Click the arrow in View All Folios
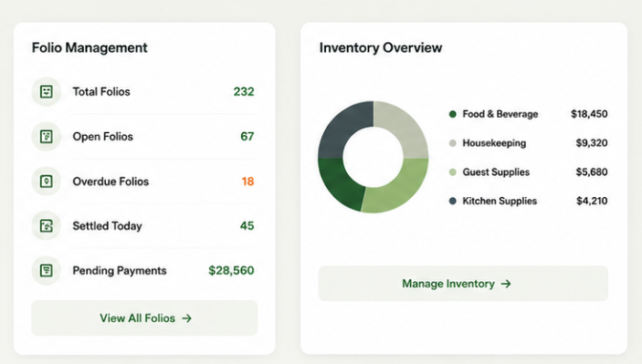 [x=186, y=318]
